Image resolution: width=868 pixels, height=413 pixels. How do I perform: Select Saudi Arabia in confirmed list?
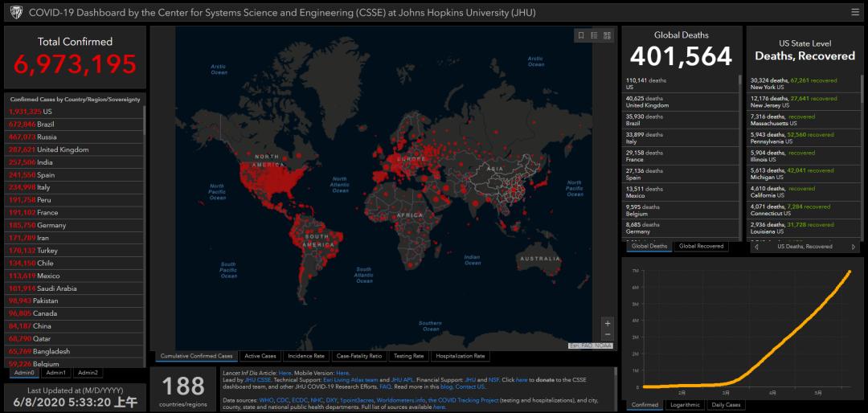pyautogui.click(x=74, y=288)
